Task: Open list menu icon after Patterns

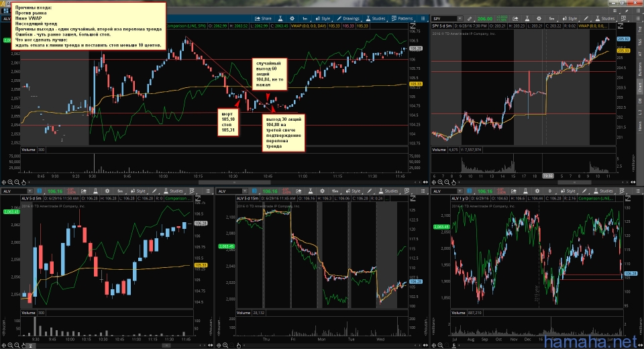Action: point(423,19)
